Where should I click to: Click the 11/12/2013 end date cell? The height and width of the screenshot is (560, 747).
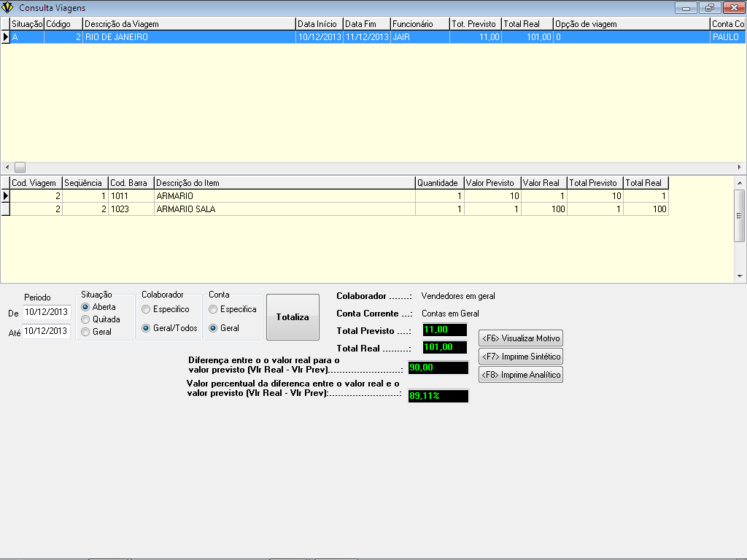click(x=366, y=37)
